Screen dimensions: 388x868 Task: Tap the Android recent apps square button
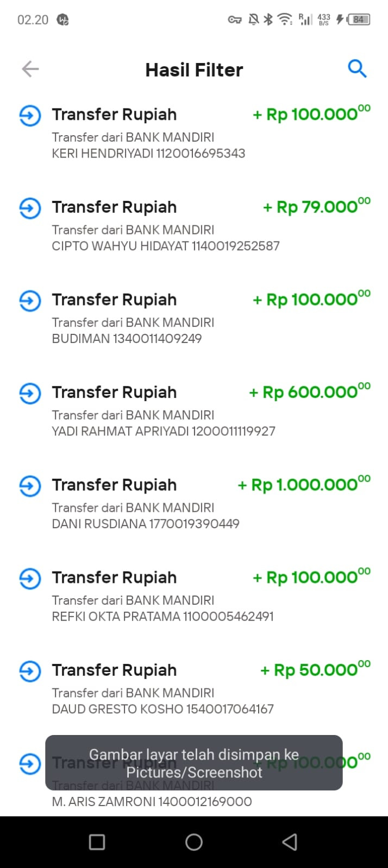tap(97, 842)
